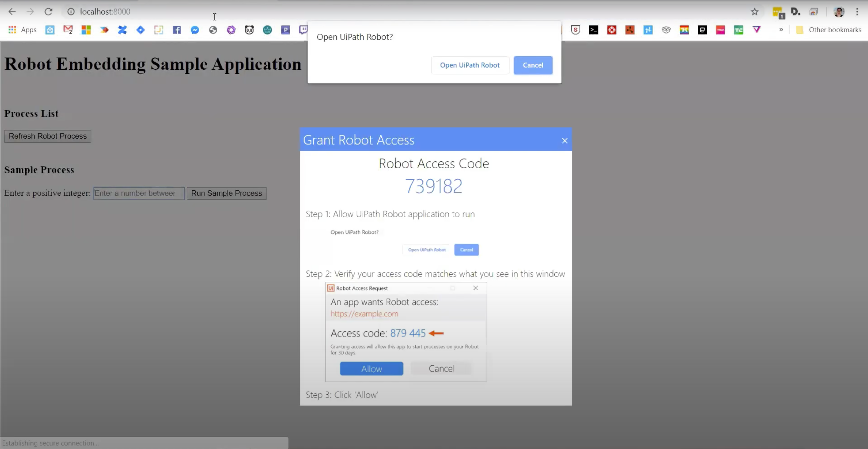Close the Grant Robot Access dialog
868x449 pixels.
tap(565, 140)
